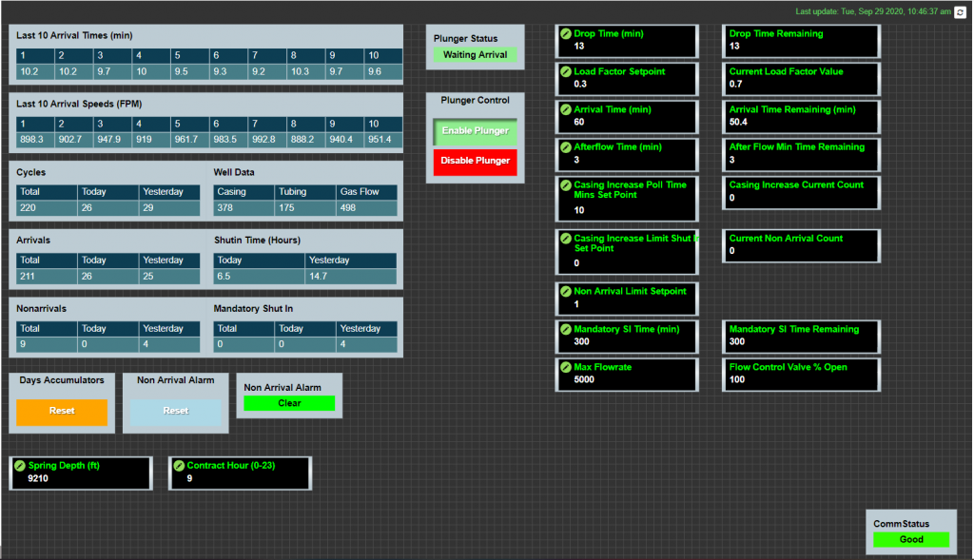Reset the Days Accumulators
This screenshot has height=560, width=974.
(x=62, y=412)
